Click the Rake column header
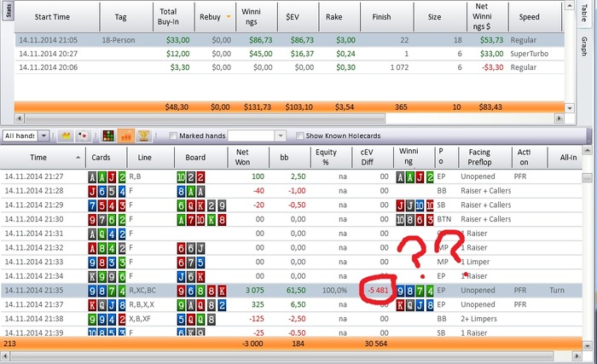 (x=334, y=17)
